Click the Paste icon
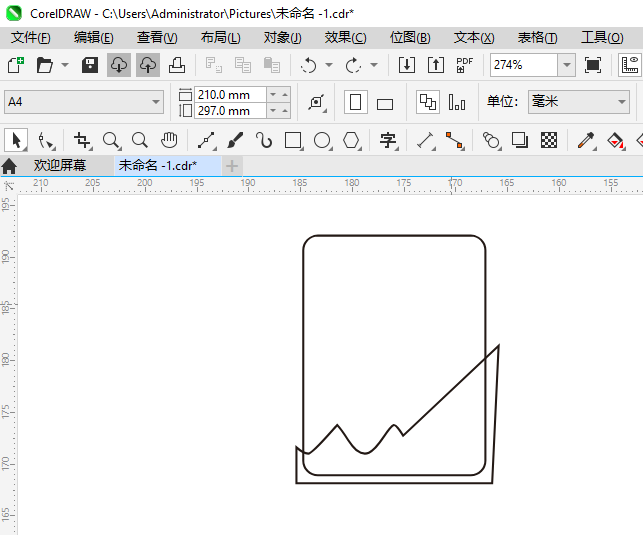Image resolution: width=643 pixels, height=535 pixels. (x=272, y=65)
